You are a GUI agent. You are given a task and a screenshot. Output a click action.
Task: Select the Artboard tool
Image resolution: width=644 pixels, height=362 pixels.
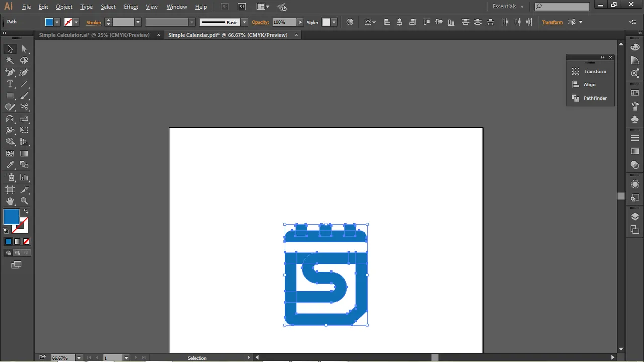click(x=10, y=190)
